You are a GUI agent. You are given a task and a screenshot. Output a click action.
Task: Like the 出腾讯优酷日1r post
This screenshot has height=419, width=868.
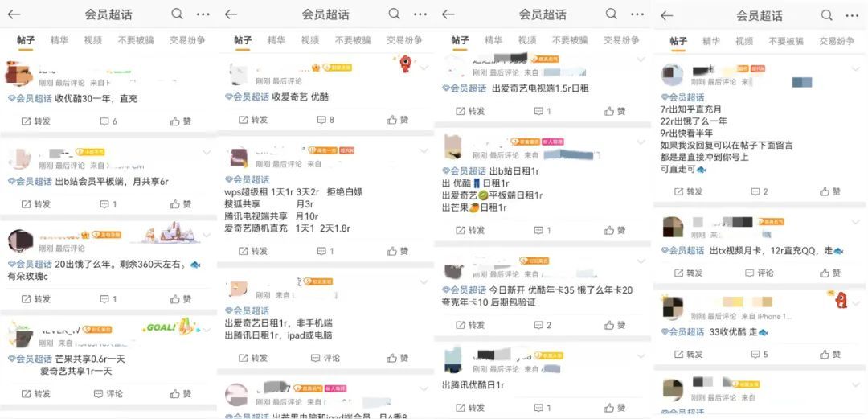pyautogui.click(x=615, y=408)
